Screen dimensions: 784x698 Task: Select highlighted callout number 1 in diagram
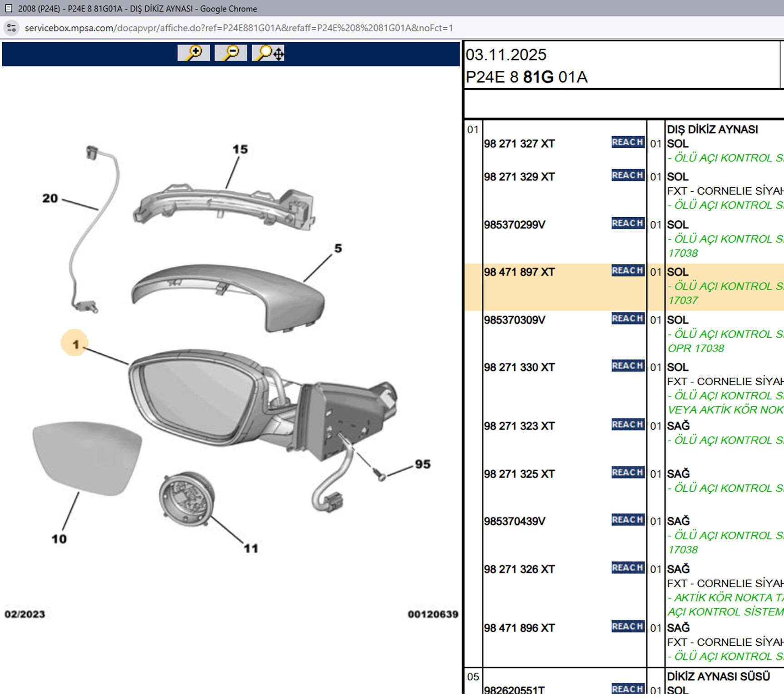(x=75, y=344)
